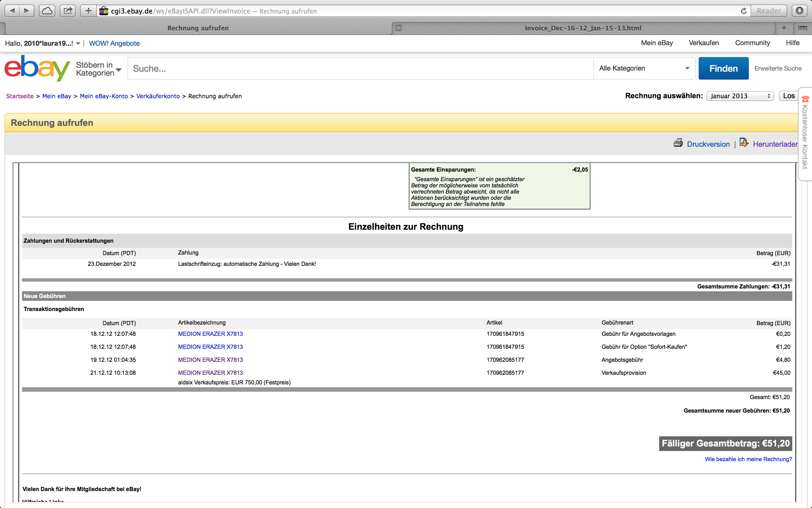Go back with Safari's back arrow

pos(12,11)
